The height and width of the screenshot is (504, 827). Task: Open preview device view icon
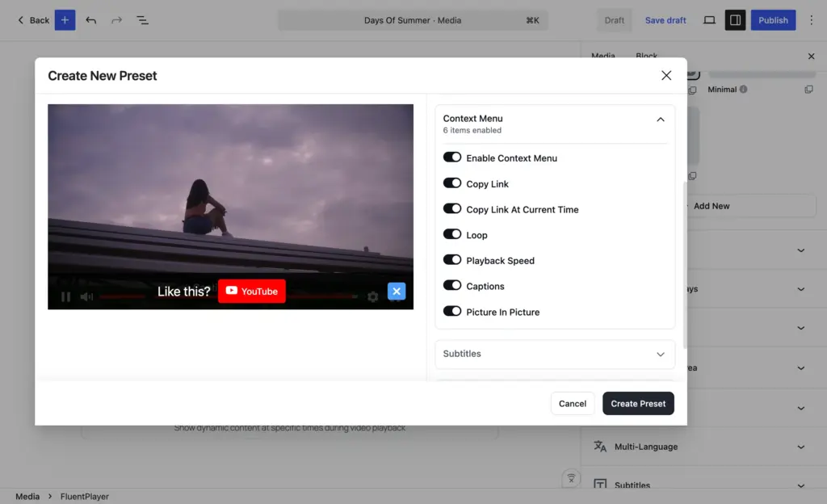coord(709,20)
